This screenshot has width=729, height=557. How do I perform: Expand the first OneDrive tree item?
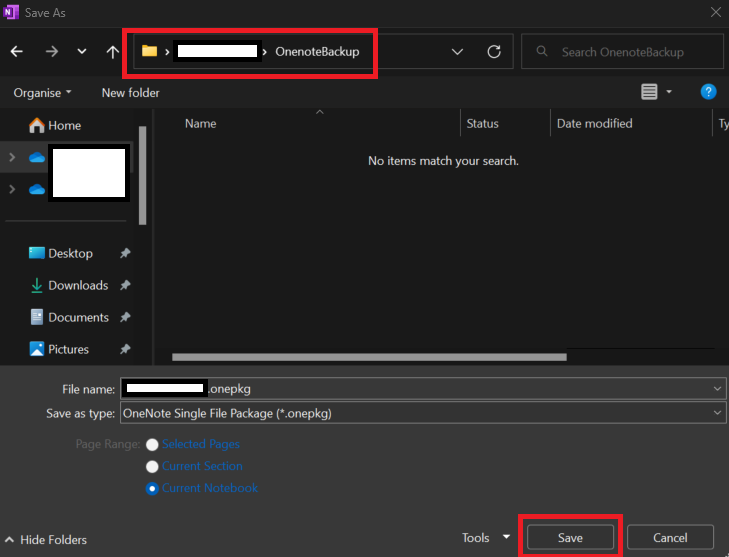12,157
